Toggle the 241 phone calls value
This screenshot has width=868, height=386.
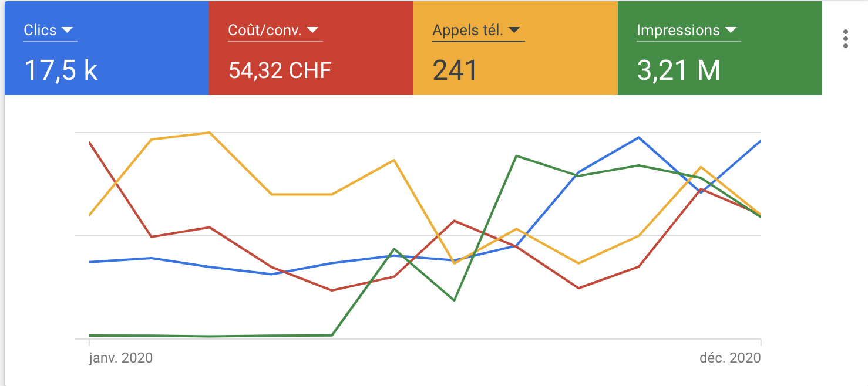click(455, 70)
